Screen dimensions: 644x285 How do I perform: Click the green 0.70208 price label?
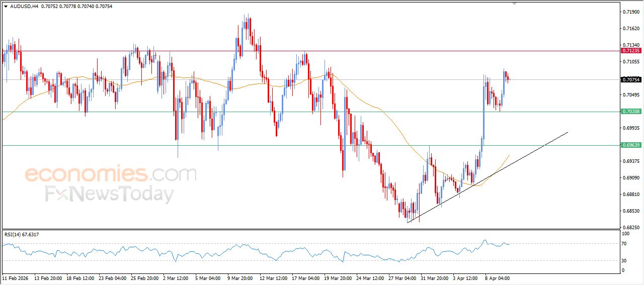[631, 112]
